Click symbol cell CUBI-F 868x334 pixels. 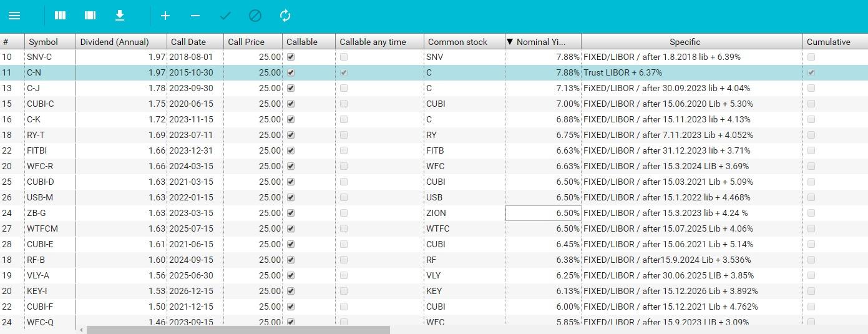pos(51,307)
